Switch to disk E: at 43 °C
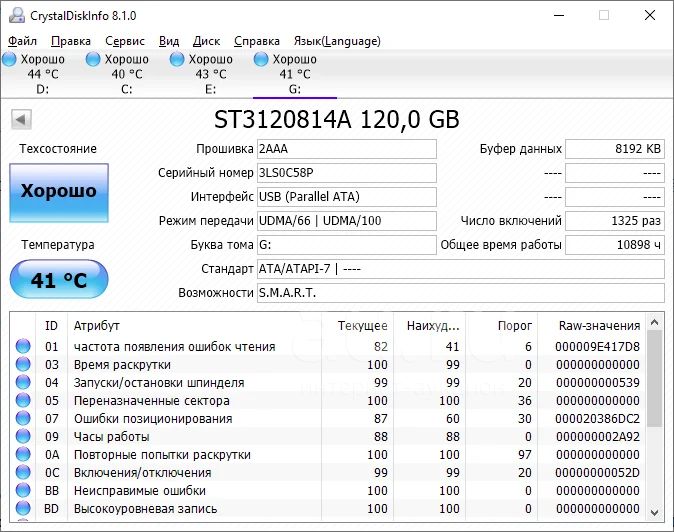 210,74
